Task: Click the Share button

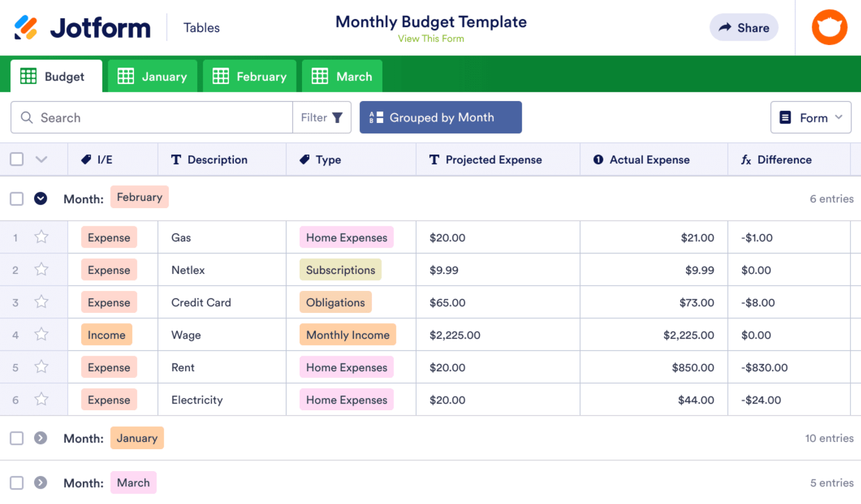Action: click(x=743, y=27)
